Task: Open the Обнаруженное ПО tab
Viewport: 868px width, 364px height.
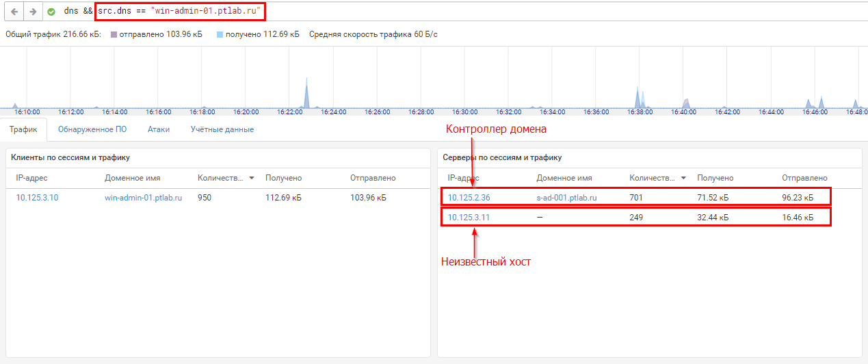Action: (92, 129)
